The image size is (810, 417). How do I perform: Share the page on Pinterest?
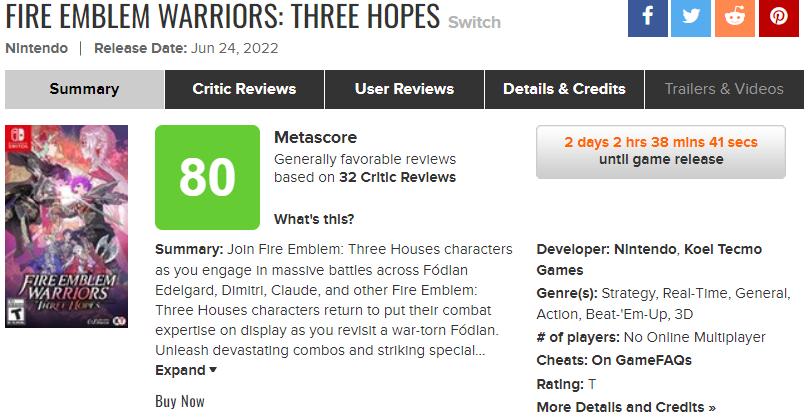click(x=778, y=17)
